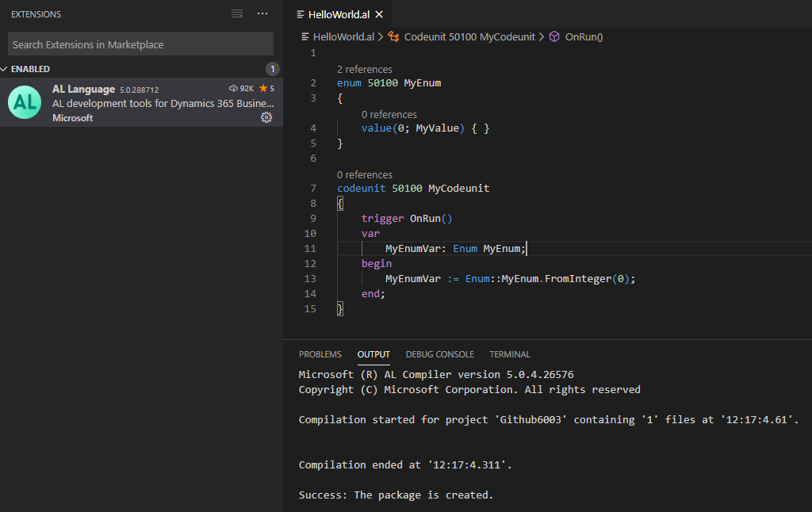Click the Codeunit symbol icon in the breadcrumb

(395, 36)
